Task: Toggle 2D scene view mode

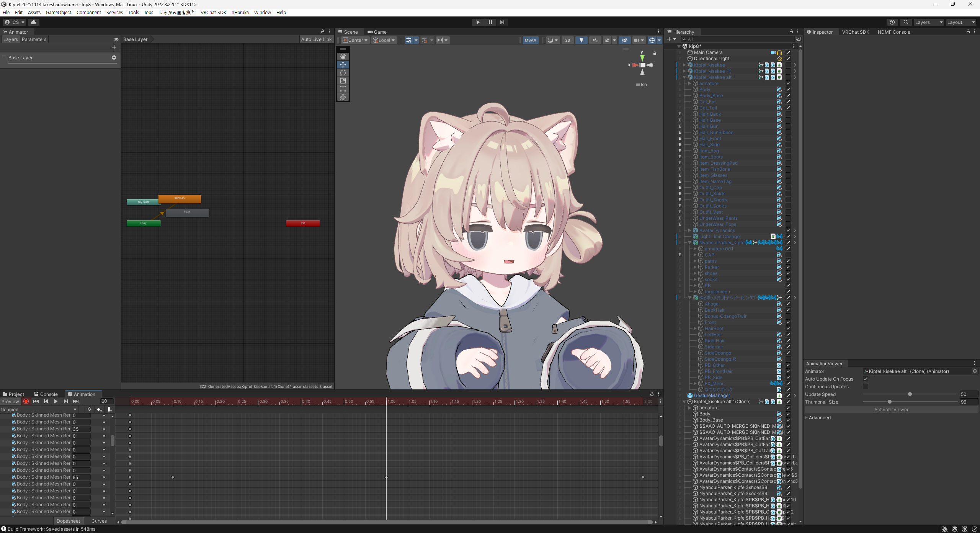Action: point(567,40)
